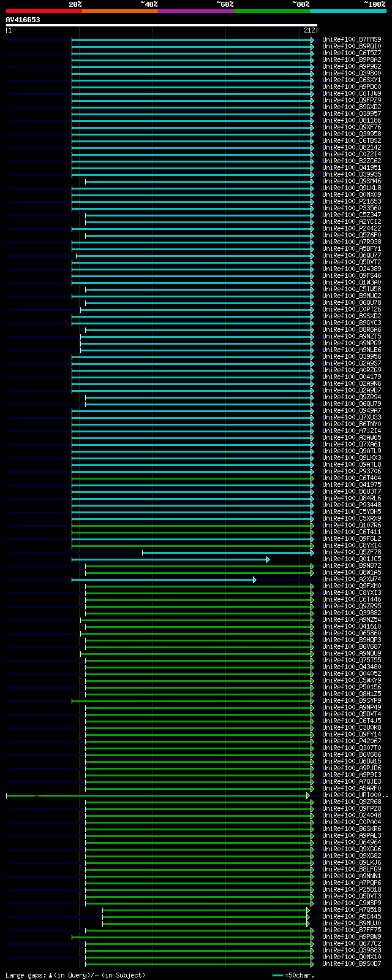The height and width of the screenshot is (980, 392).
Task: Click the green ~80% identity legend segment
Action: click(x=271, y=11)
